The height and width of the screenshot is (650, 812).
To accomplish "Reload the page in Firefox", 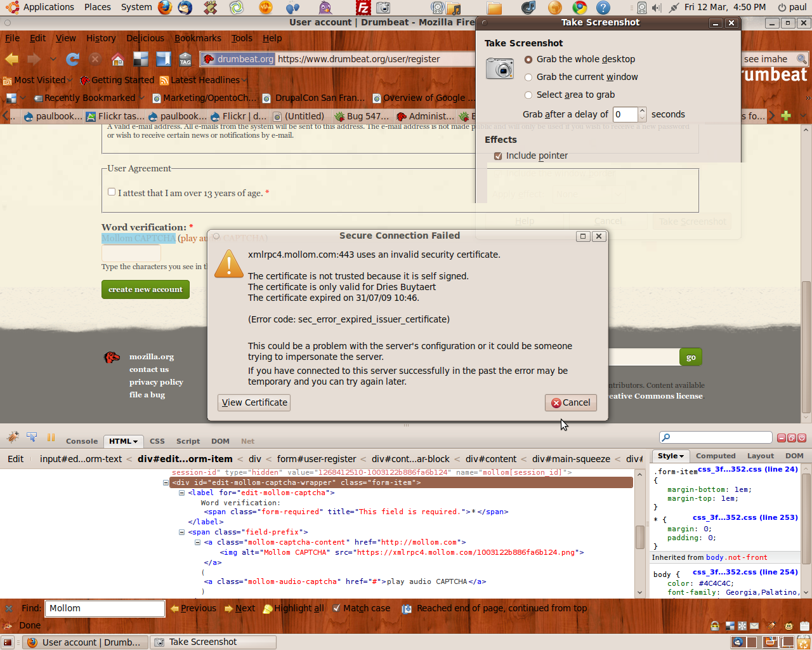I will tap(73, 59).
